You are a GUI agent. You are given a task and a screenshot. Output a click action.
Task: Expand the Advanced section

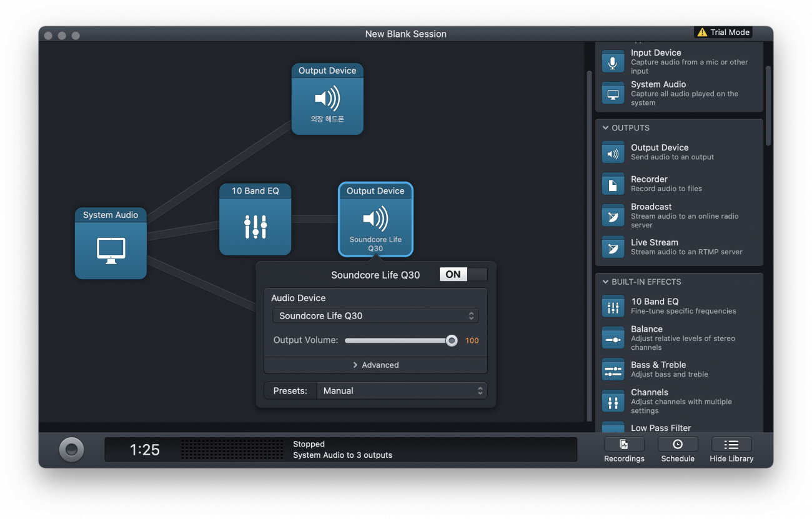click(x=375, y=365)
